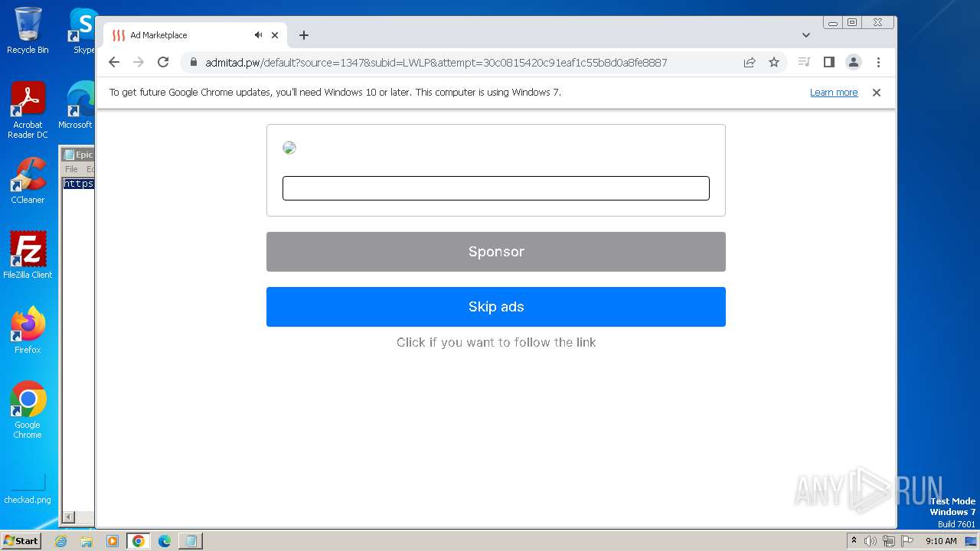Image resolution: width=980 pixels, height=551 pixels.
Task: Show hidden system tray icons
Action: (x=854, y=541)
